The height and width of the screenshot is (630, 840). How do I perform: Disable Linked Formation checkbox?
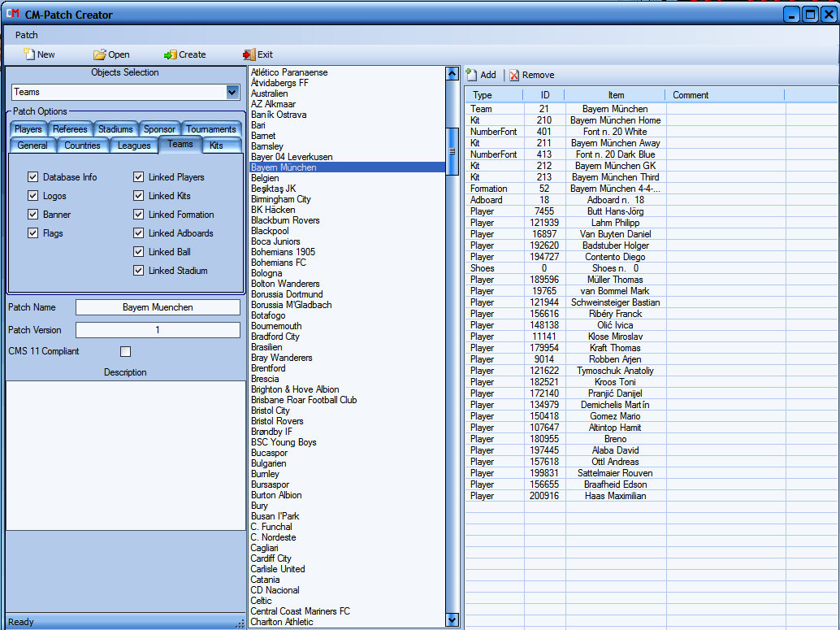point(139,215)
